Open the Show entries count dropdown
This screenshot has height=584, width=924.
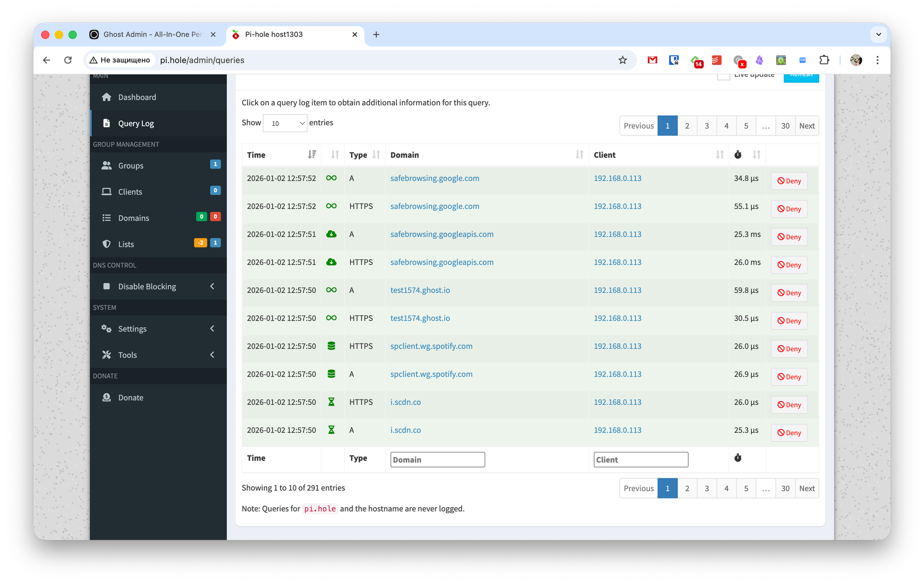point(285,123)
